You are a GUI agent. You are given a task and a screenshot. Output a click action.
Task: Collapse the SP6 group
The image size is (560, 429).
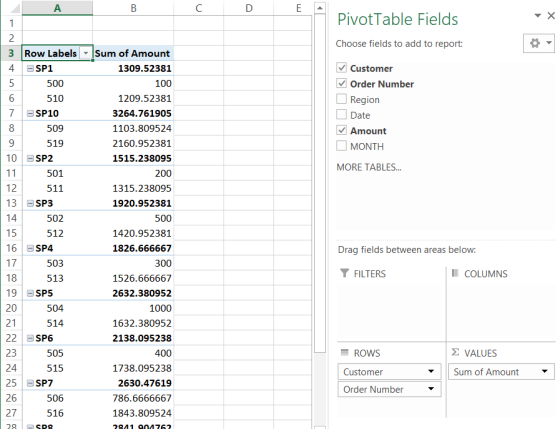point(30,338)
